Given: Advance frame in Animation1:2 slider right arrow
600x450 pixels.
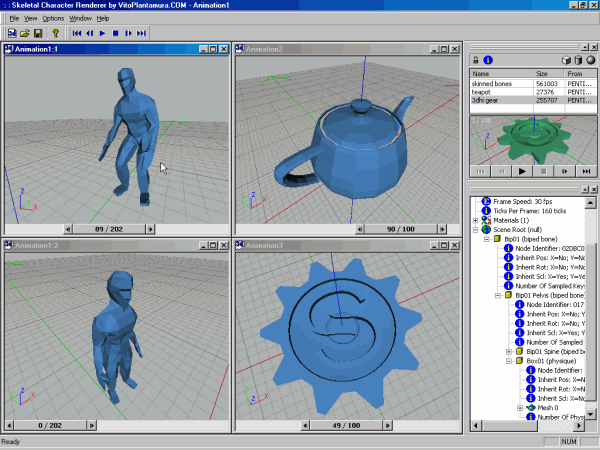Looking at the screenshot, I should tap(91, 426).
